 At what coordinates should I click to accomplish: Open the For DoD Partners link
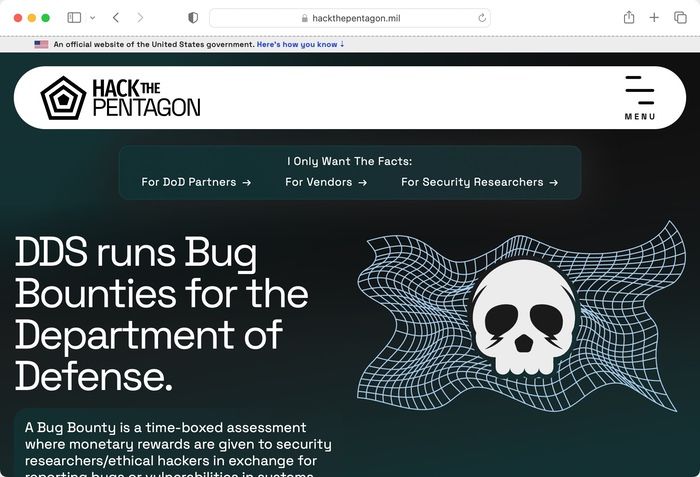pos(196,182)
